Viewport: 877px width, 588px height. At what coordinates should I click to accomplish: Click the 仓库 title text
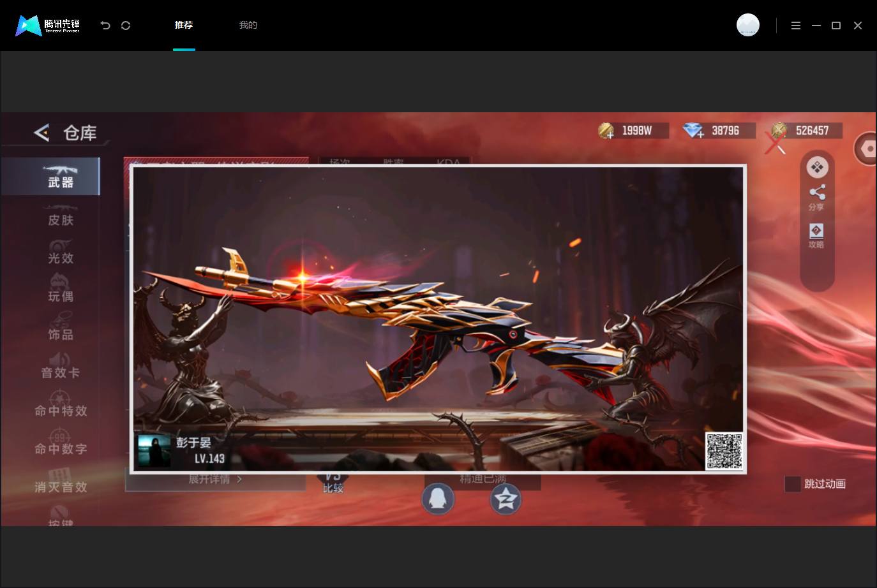pyautogui.click(x=80, y=133)
